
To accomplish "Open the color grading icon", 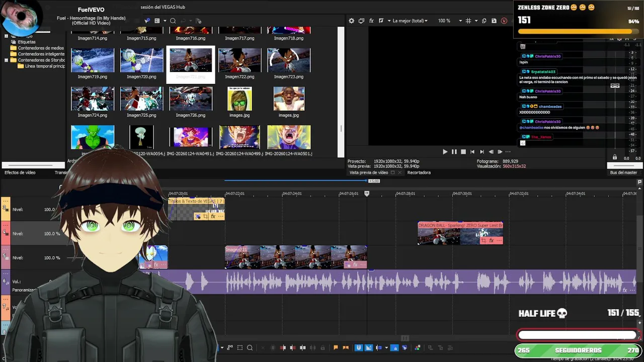I will point(417,347).
